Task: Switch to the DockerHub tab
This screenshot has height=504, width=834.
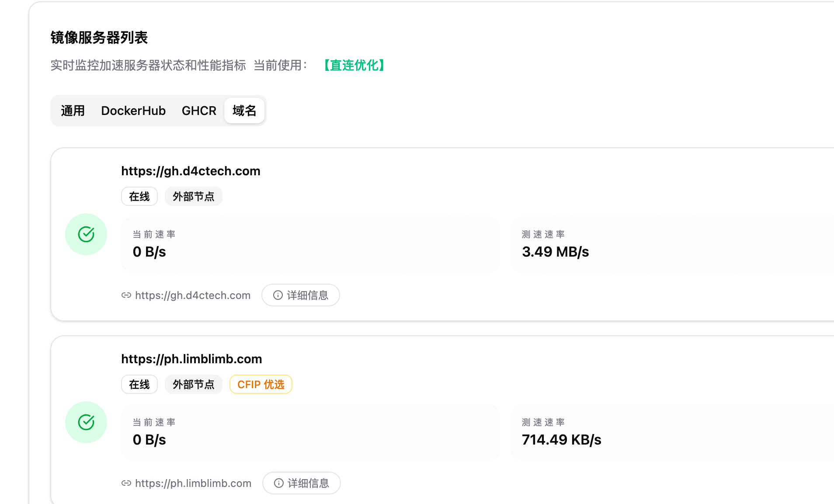Action: (x=133, y=111)
